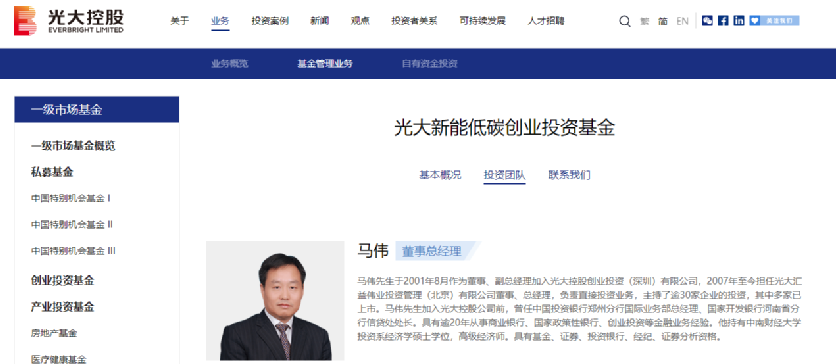Click the Everbright Limited logo
Image resolution: width=836 pixels, height=364 pixels.
click(x=69, y=21)
